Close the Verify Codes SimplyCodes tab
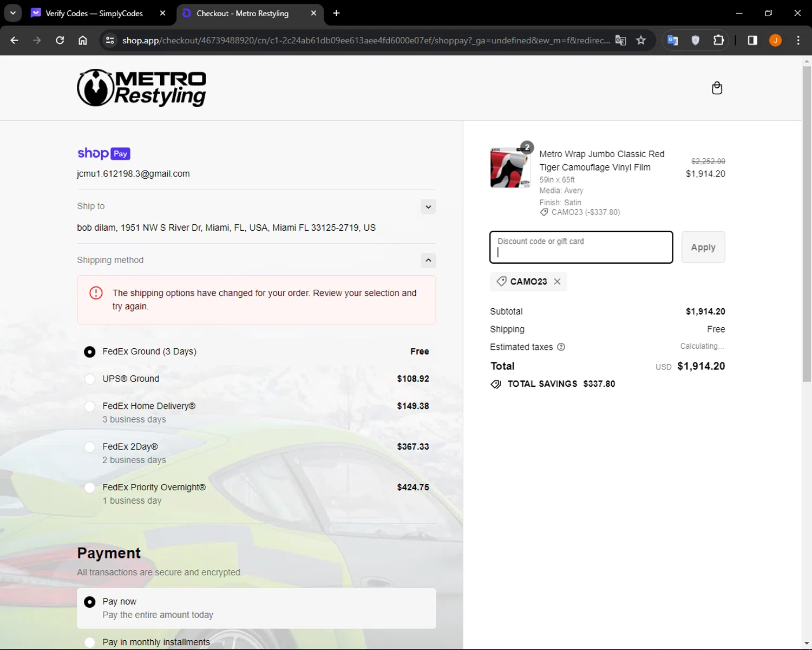812x650 pixels. click(x=162, y=13)
